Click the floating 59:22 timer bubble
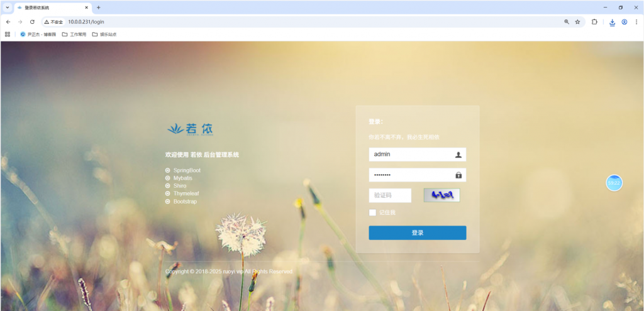Screen dimensions: 644x311 [x=614, y=183]
